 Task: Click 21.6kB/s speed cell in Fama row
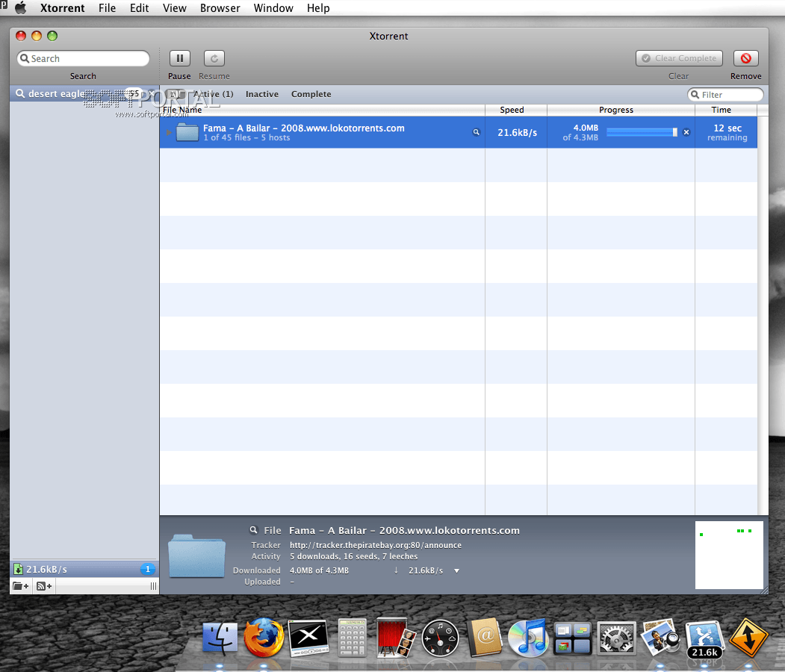(x=517, y=133)
